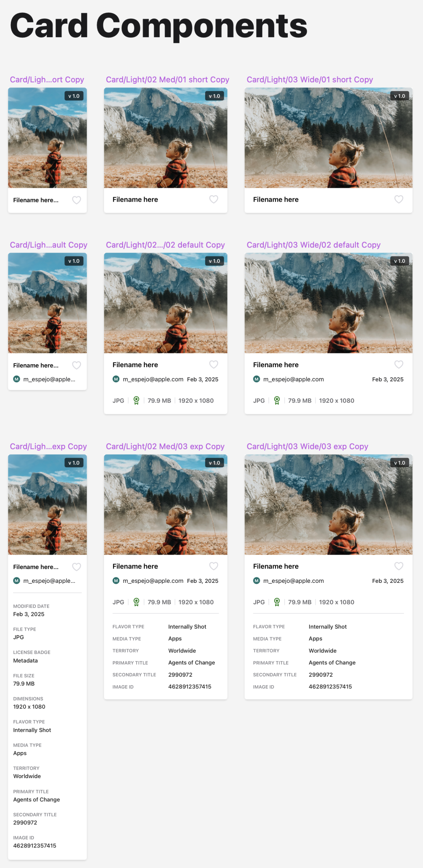The image size is (423, 868).
Task: Select license badge icon on medium expanded card
Action: point(136,602)
